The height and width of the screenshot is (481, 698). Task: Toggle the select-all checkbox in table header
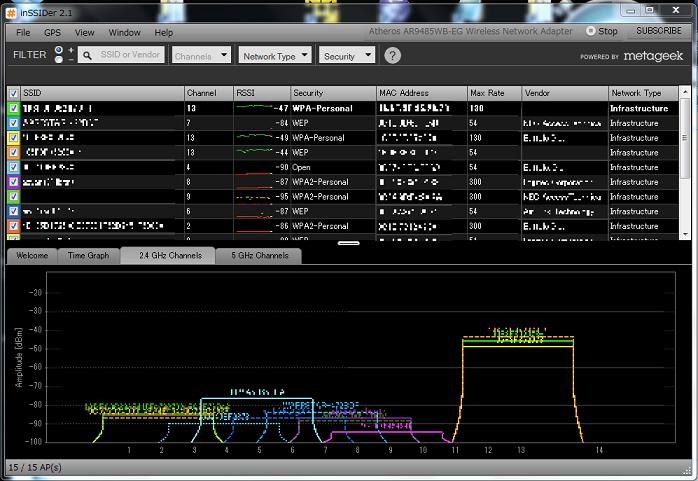(13, 93)
